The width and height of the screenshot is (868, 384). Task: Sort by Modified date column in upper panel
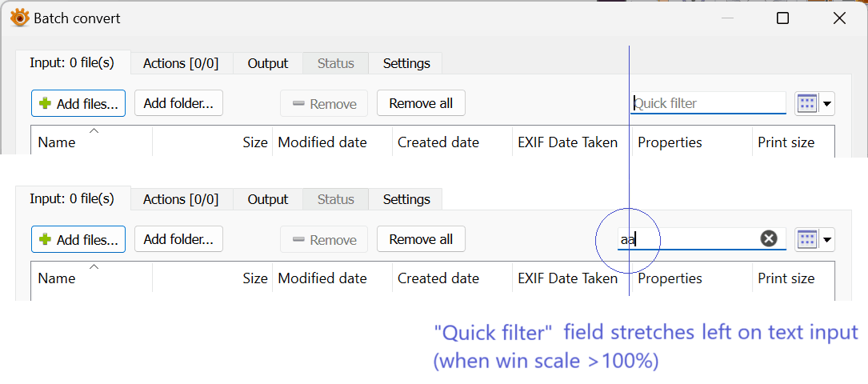click(322, 142)
